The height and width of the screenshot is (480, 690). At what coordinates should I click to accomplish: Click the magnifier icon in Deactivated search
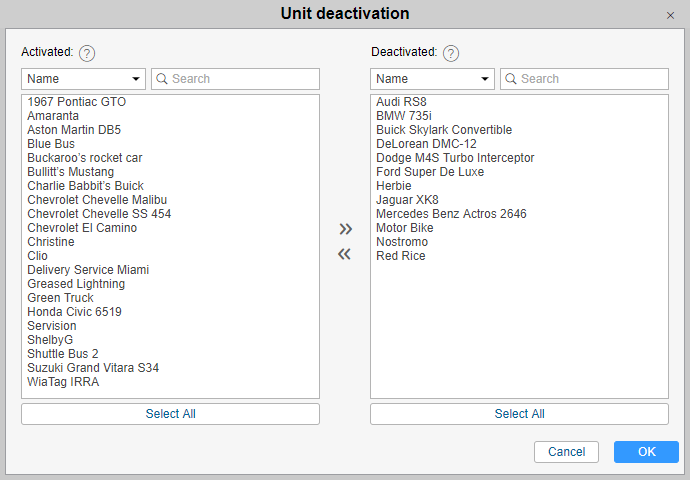click(511, 79)
